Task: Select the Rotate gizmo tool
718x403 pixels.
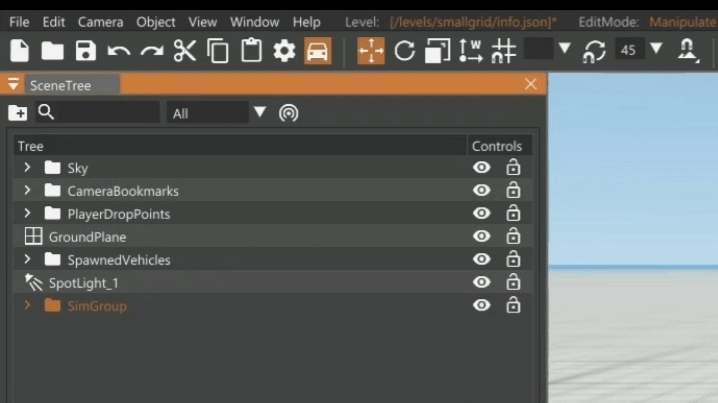Action: (x=404, y=50)
